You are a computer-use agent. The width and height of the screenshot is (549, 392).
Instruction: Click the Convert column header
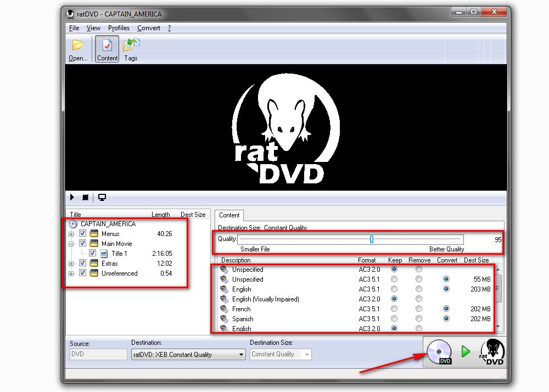(447, 260)
